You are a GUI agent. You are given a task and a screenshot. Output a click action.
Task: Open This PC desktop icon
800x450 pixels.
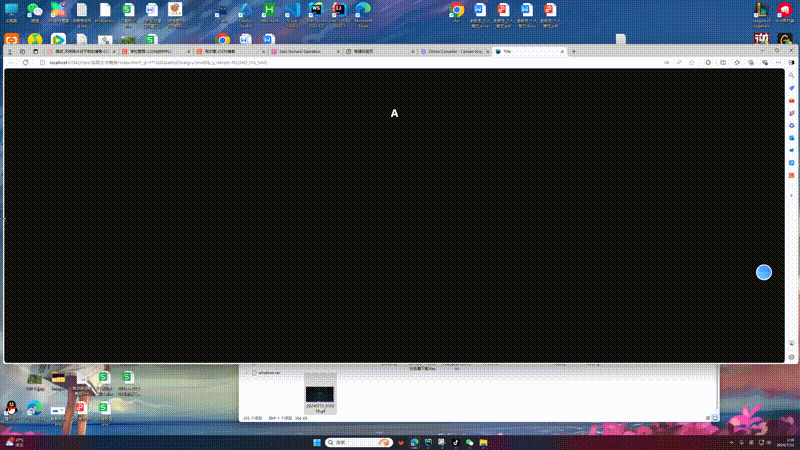tap(11, 12)
